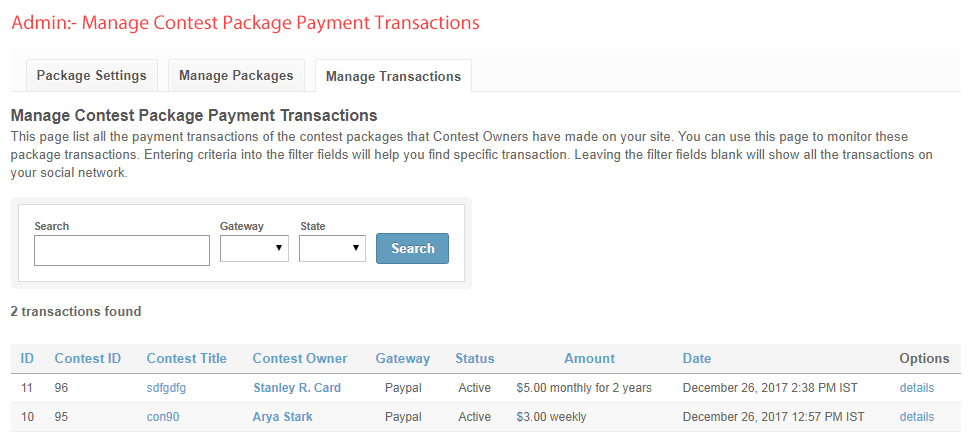This screenshot has height=442, width=970.
Task: Click the Search text input field
Action: click(x=122, y=250)
